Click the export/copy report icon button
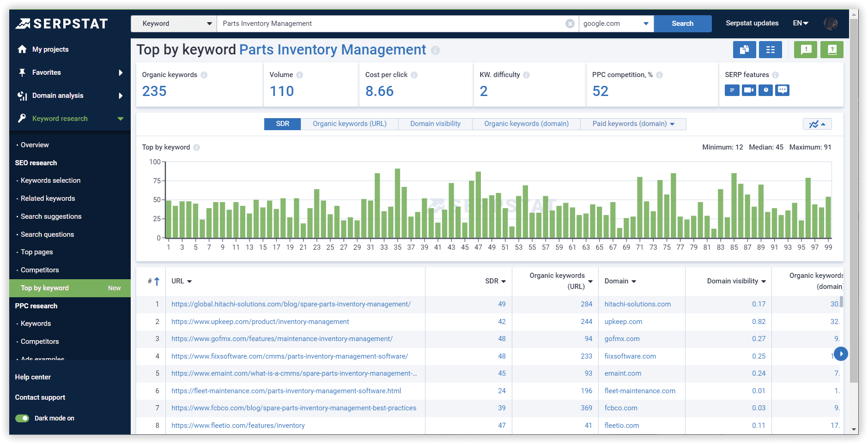Viewport: 868px width, 444px height. 744,50
